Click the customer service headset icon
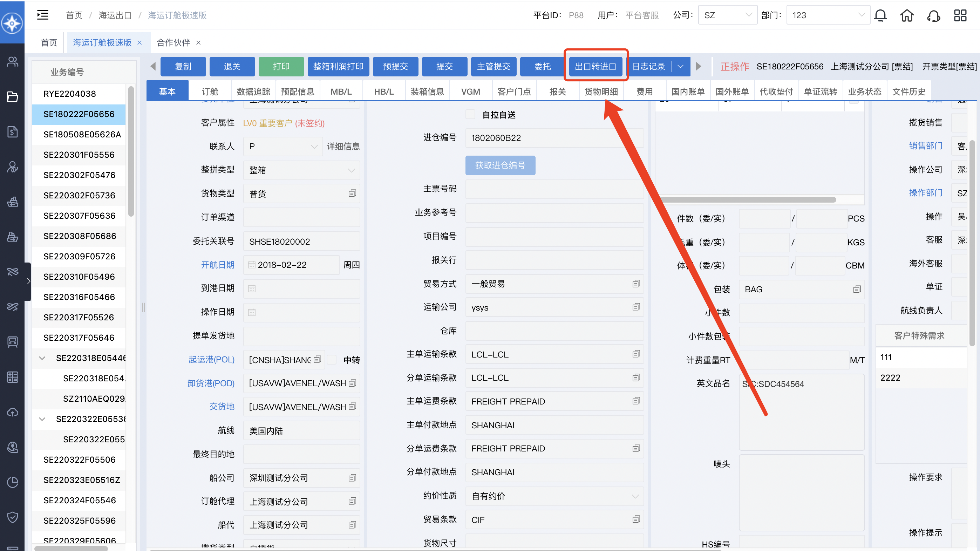 pos(934,15)
